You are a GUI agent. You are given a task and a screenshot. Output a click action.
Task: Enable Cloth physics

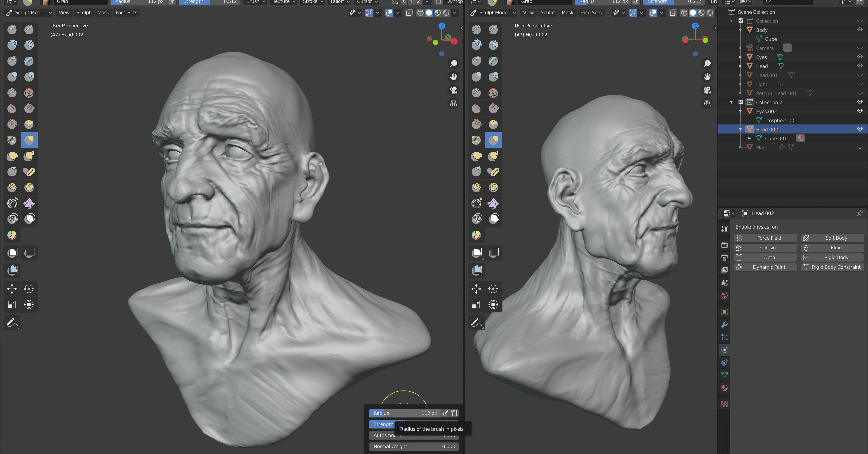coord(766,257)
